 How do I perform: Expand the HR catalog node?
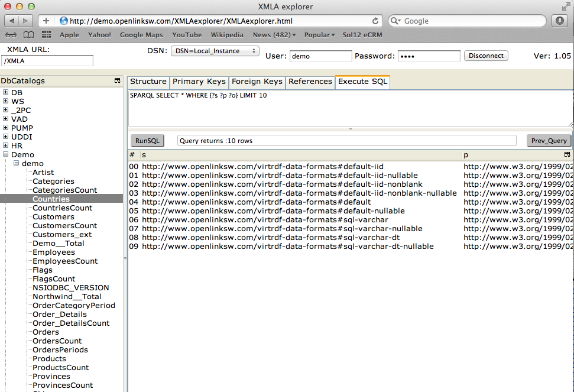point(5,145)
